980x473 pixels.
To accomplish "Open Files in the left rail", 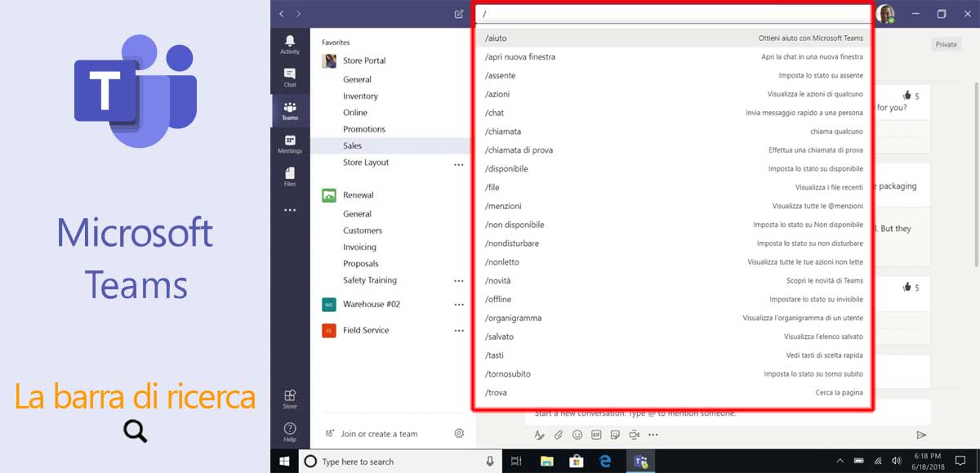I will (290, 177).
